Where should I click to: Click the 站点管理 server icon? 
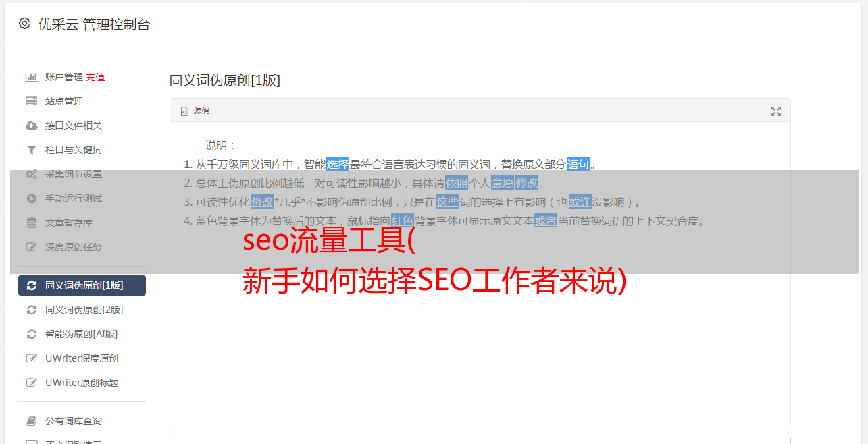31,101
